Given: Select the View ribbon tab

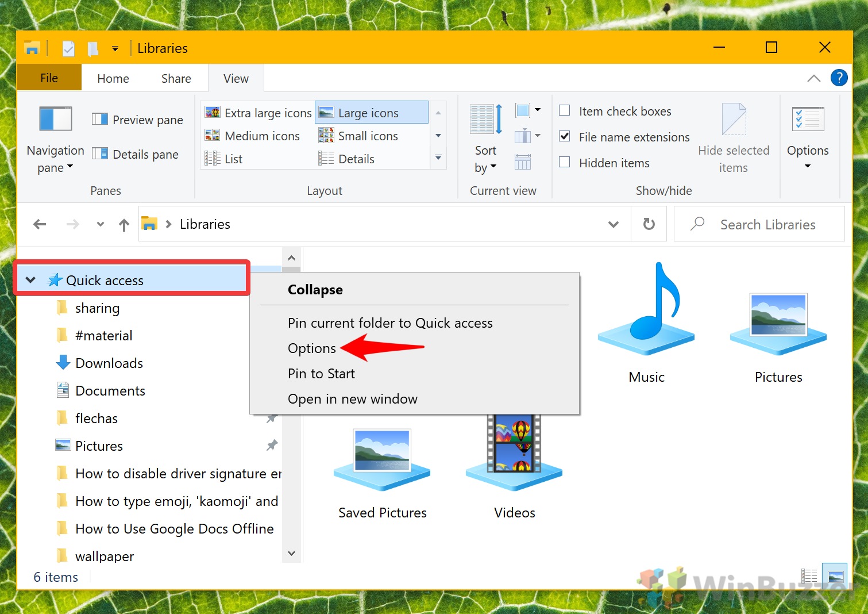Looking at the screenshot, I should pyautogui.click(x=236, y=78).
